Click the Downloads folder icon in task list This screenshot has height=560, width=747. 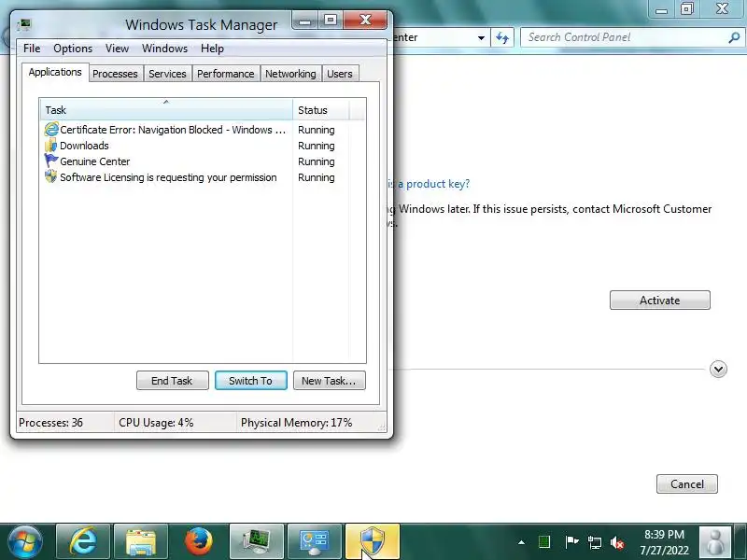coord(50,146)
